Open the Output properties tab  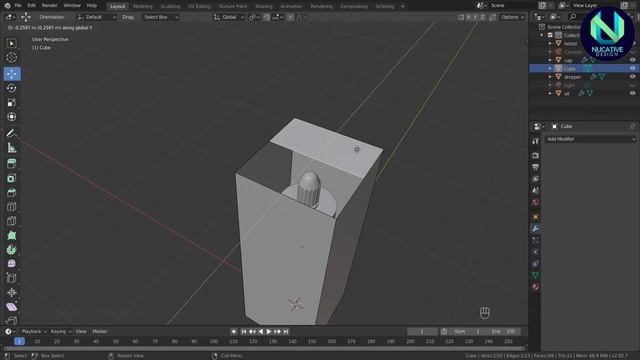pyautogui.click(x=536, y=167)
